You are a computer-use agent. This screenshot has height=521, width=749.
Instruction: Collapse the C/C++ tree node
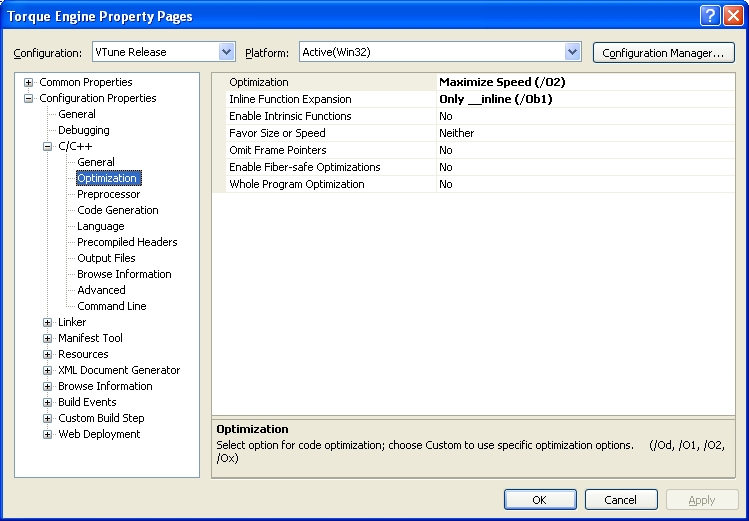coord(48,146)
